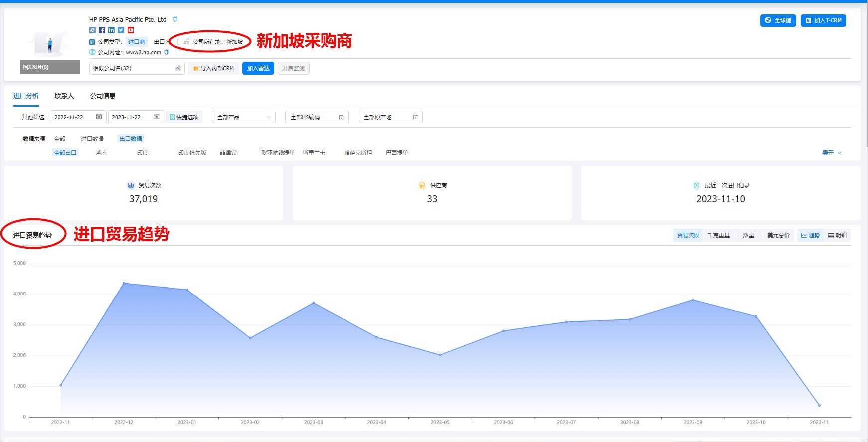Viewport: 868px width, 442px height.
Task: Click the 加入T-CRM button
Action: coord(823,20)
